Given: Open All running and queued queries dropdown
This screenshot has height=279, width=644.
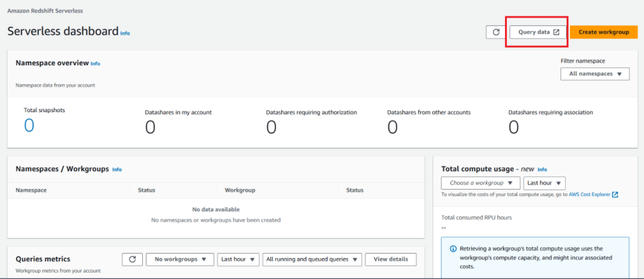Looking at the screenshot, I should pyautogui.click(x=313, y=259).
